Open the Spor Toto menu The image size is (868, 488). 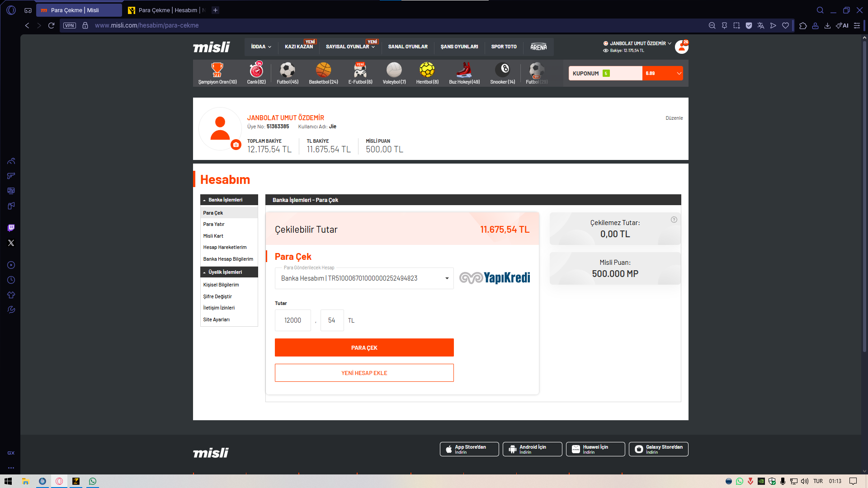click(x=504, y=47)
